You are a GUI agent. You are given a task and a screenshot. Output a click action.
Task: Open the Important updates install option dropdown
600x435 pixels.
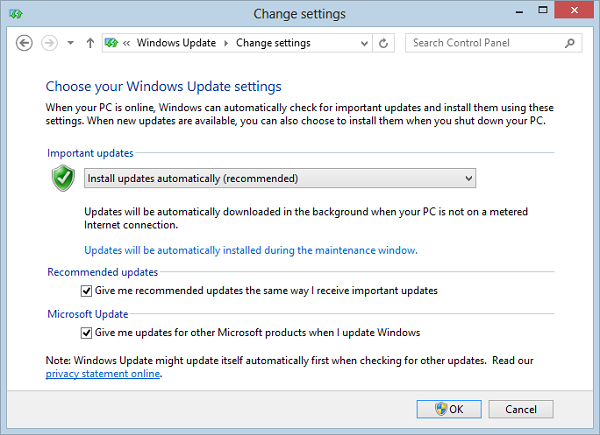coord(280,178)
